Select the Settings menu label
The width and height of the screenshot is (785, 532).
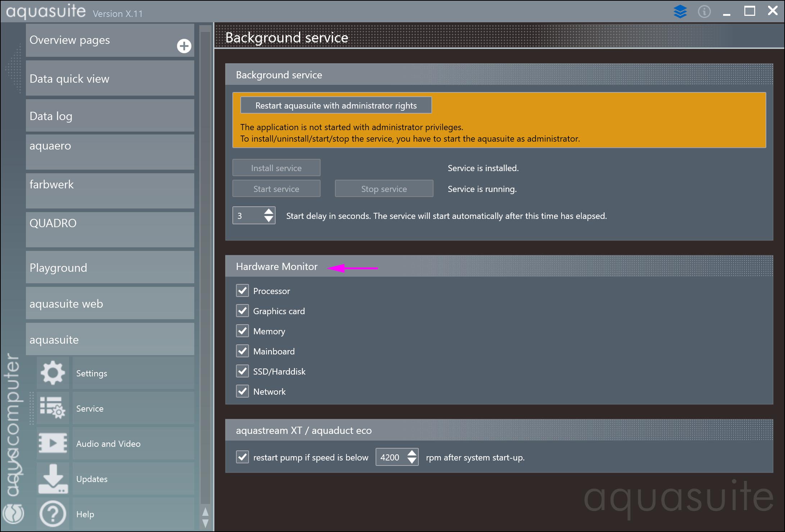(x=92, y=373)
